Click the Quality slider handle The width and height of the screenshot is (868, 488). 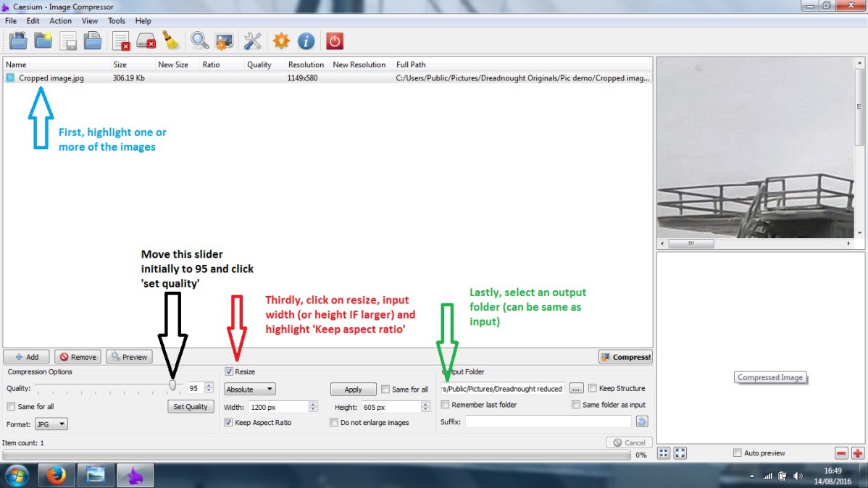pyautogui.click(x=172, y=386)
